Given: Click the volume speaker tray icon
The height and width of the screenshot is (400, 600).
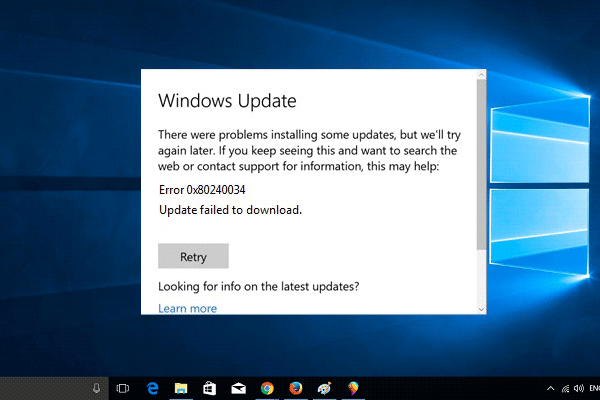Looking at the screenshot, I should [579, 387].
